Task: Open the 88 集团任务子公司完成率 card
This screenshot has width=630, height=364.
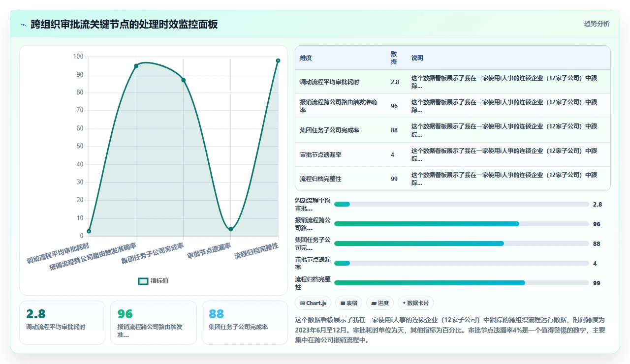Action: coord(245,322)
